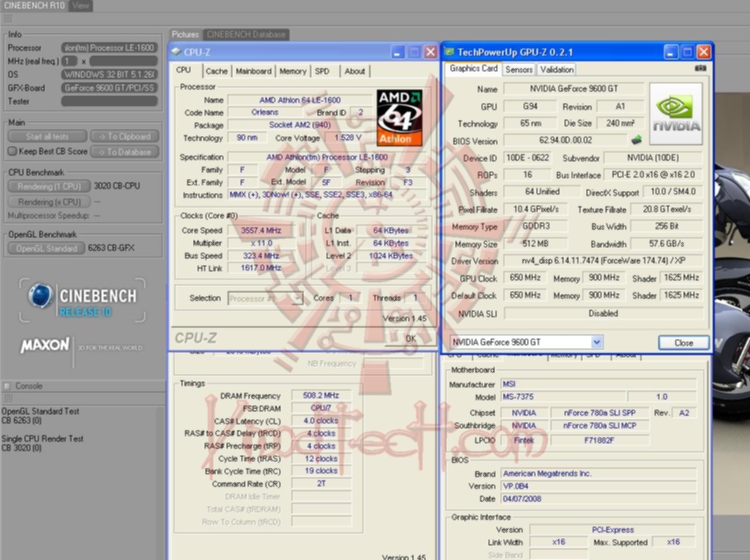The width and height of the screenshot is (750, 560).
Task: Click the Single CPU Render Test console line
Action: 42,438
